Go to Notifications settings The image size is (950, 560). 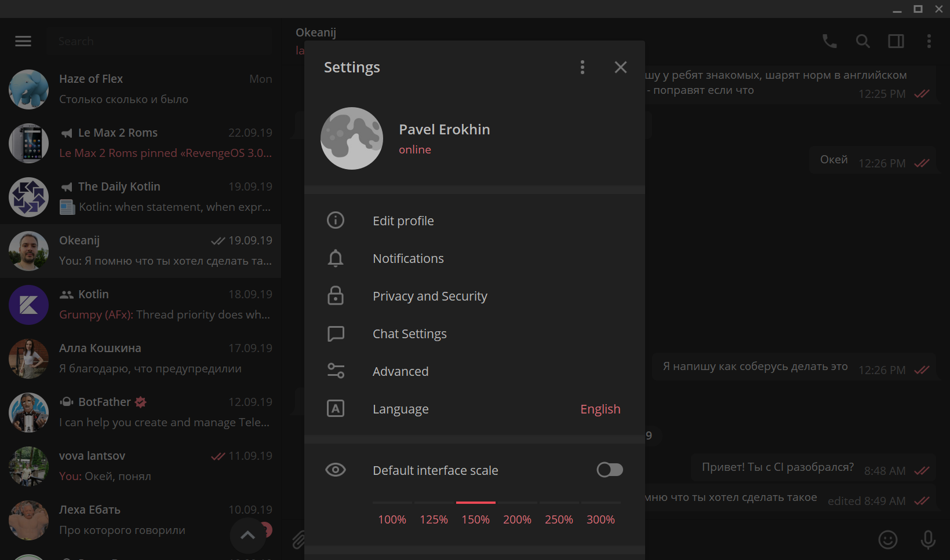click(x=408, y=259)
